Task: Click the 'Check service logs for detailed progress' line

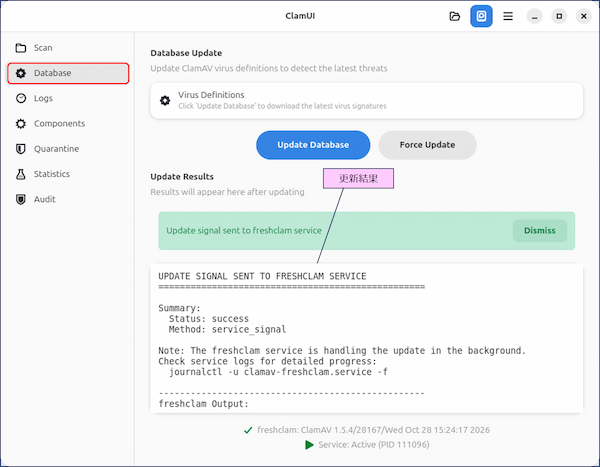Action: [x=267, y=362]
